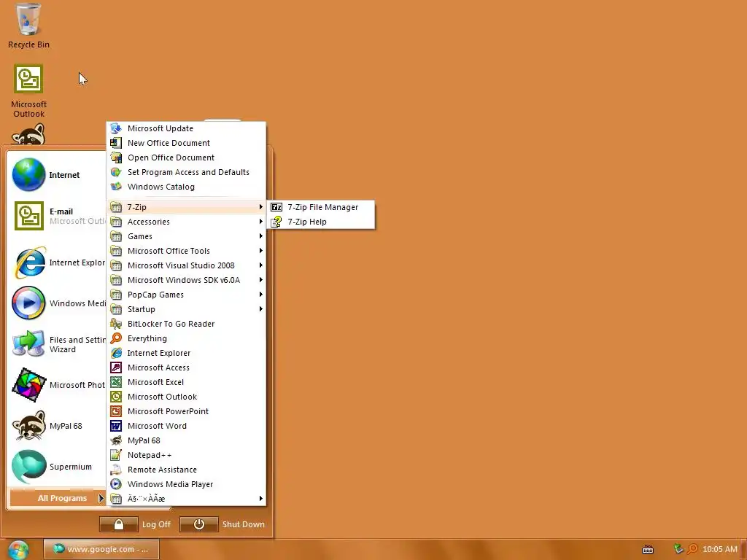
Task: Click the Internet globe icon in Start menu
Action: 28,175
